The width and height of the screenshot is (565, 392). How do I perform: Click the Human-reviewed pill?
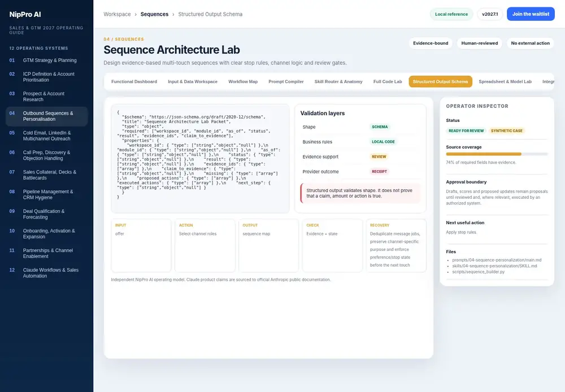click(x=479, y=43)
